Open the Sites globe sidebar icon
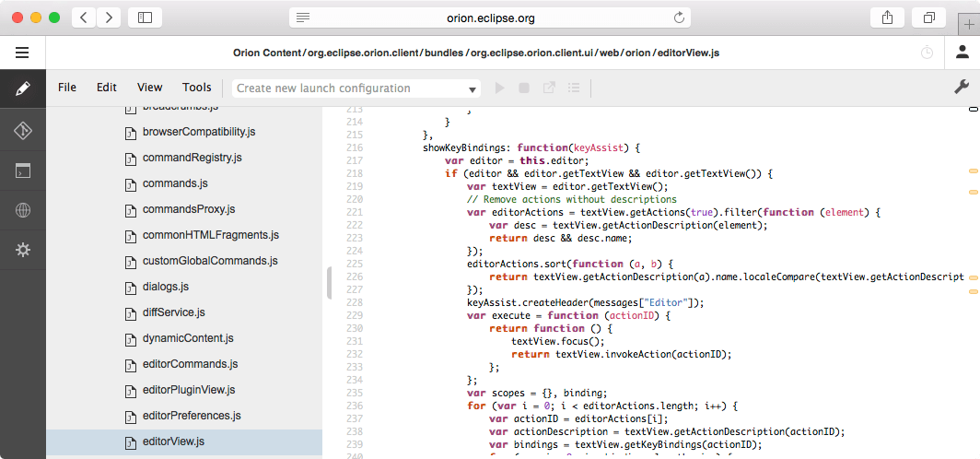 point(22,210)
